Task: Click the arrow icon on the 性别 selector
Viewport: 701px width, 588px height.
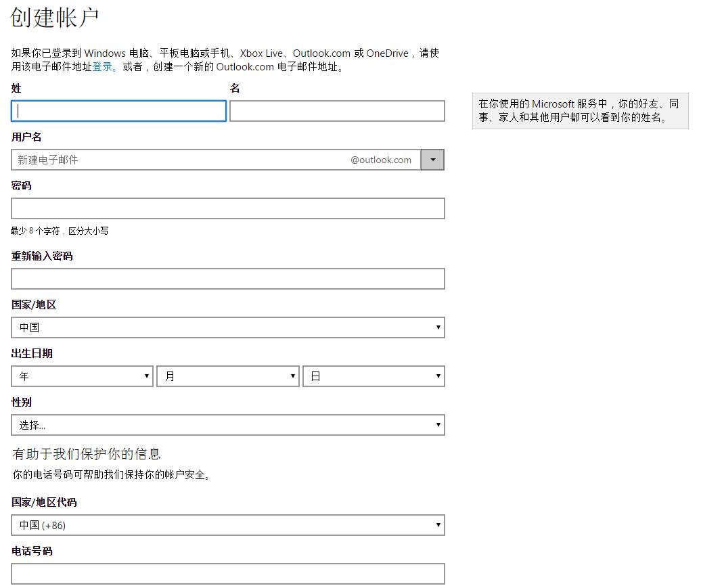Action: (438, 424)
